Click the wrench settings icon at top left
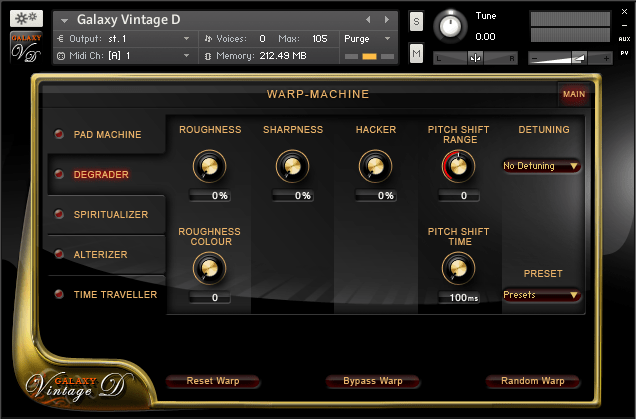The height and width of the screenshot is (419, 636). [26, 18]
